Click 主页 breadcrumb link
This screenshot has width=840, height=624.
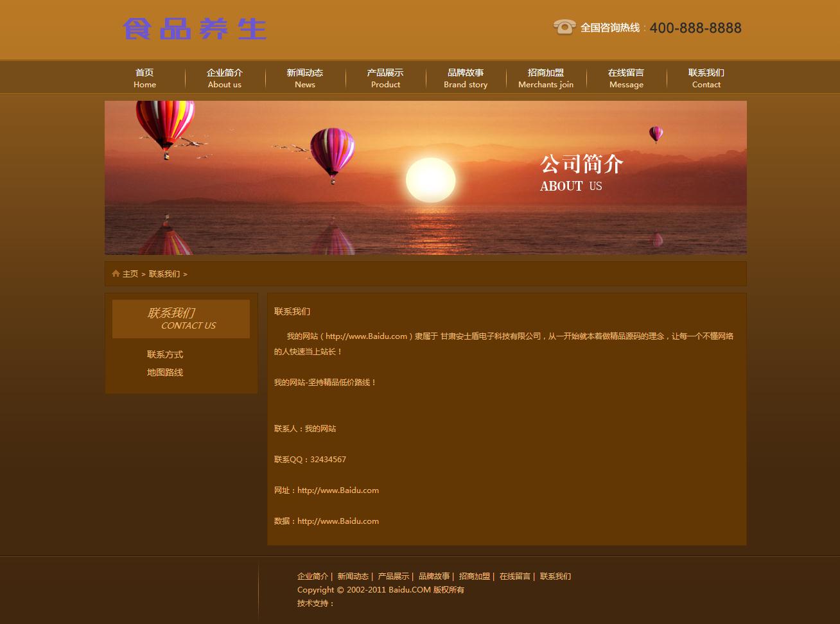pos(130,274)
